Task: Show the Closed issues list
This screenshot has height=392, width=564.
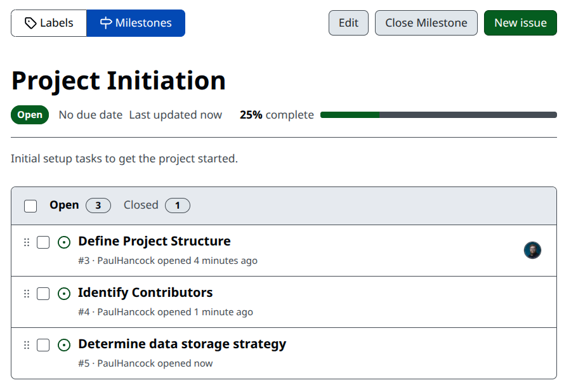Action: coord(156,205)
